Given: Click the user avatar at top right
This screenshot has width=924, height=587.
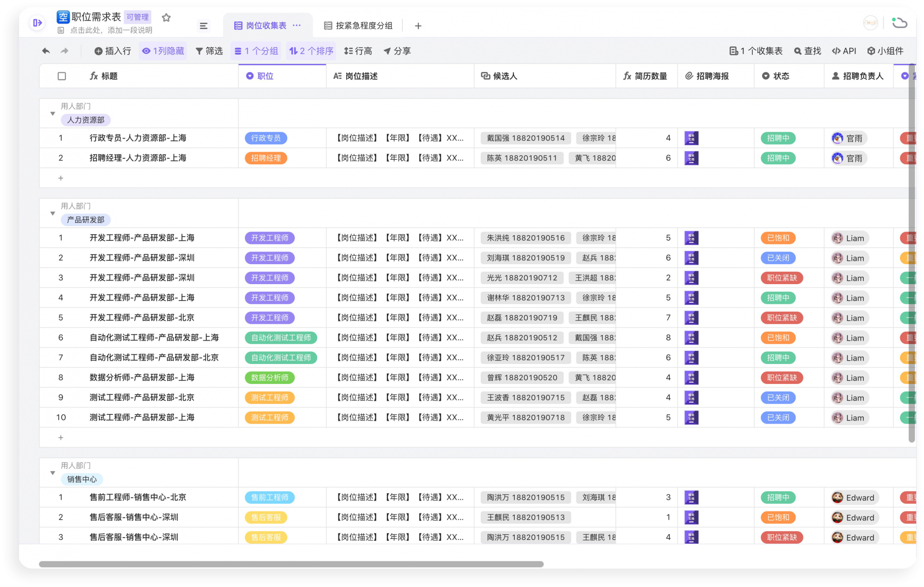Looking at the screenshot, I should coord(870,22).
